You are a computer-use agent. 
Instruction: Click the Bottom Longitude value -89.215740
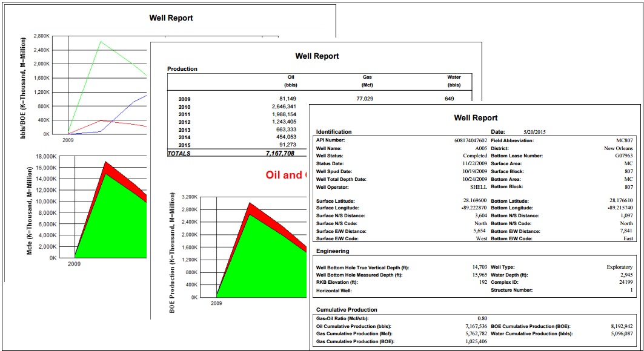tap(620, 208)
